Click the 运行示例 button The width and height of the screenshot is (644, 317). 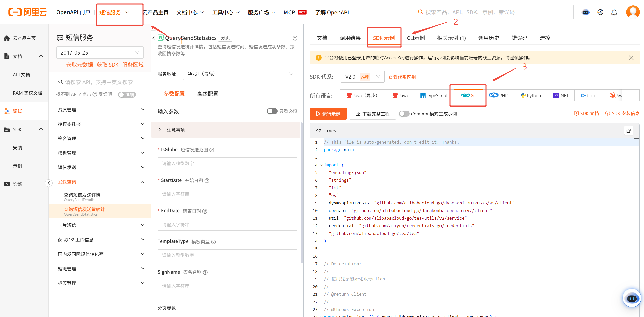[328, 114]
